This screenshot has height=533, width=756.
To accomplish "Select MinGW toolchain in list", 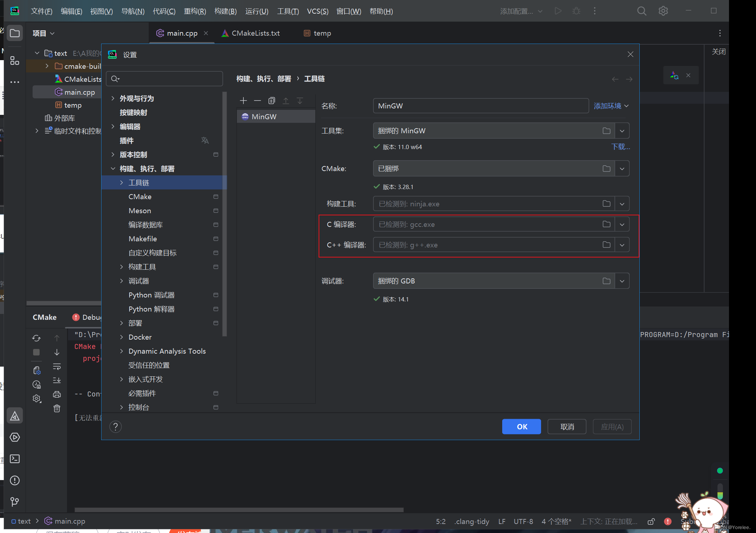I will (276, 117).
